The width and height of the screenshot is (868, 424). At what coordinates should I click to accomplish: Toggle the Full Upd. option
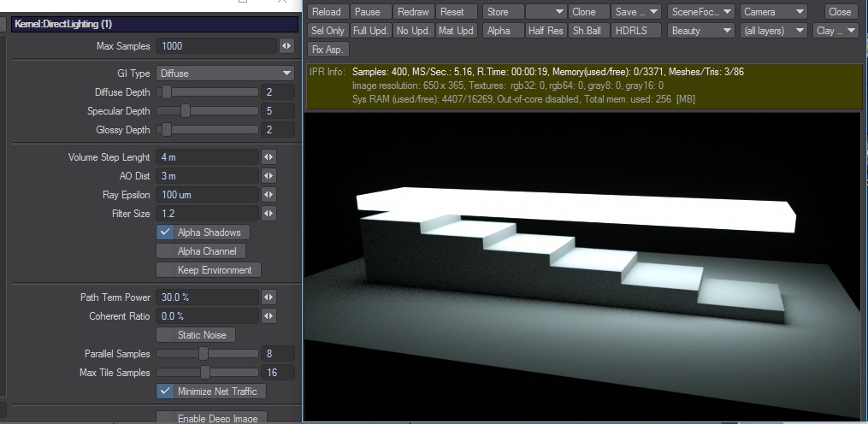click(371, 31)
